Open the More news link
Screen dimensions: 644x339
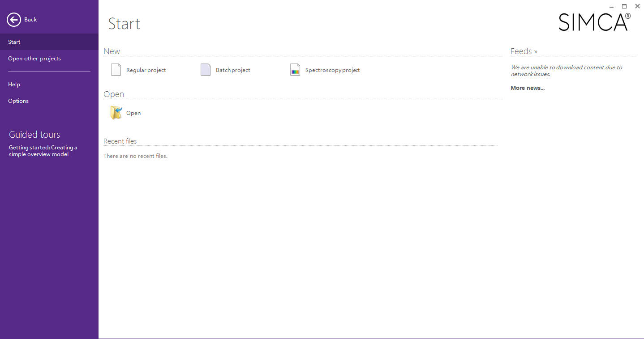[x=528, y=88]
